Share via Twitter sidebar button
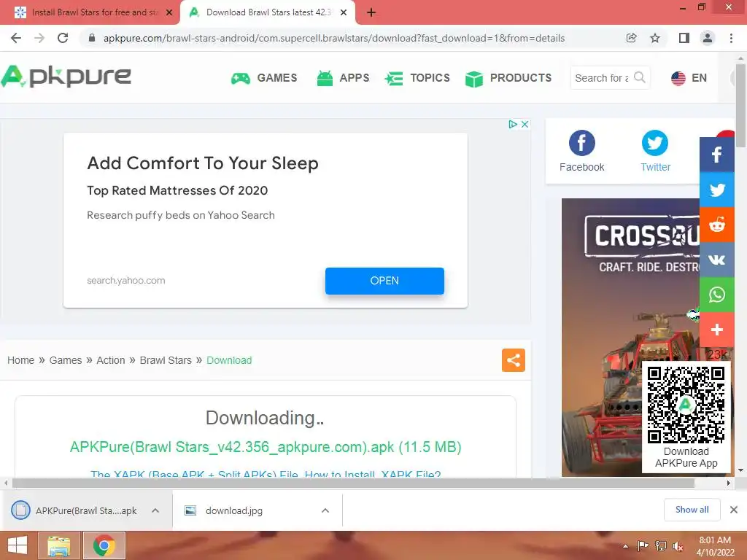 tap(716, 190)
